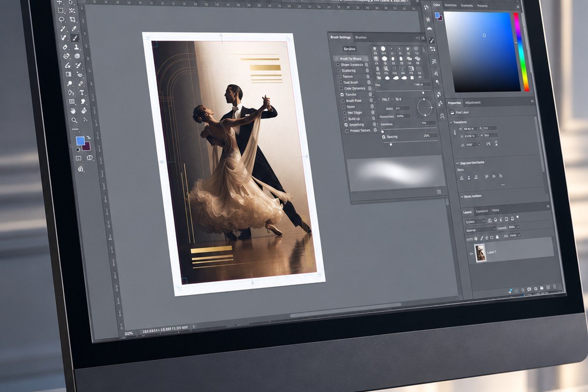
Task: Enable the Texture checkbox
Action: tap(339, 76)
